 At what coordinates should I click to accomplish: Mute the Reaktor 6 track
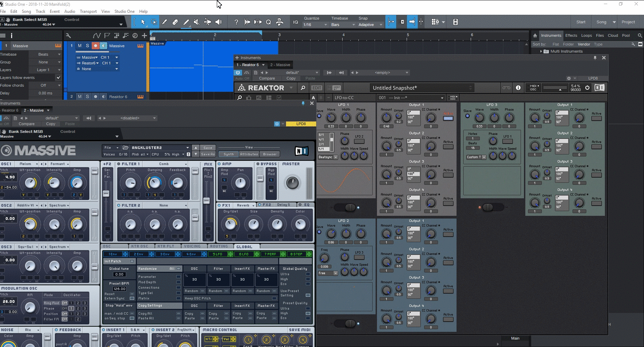(80, 96)
